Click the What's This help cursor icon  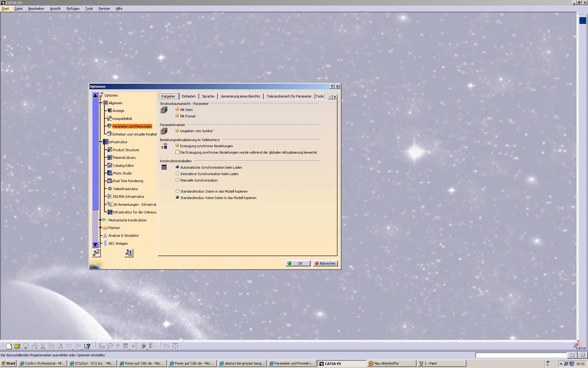[87, 346]
